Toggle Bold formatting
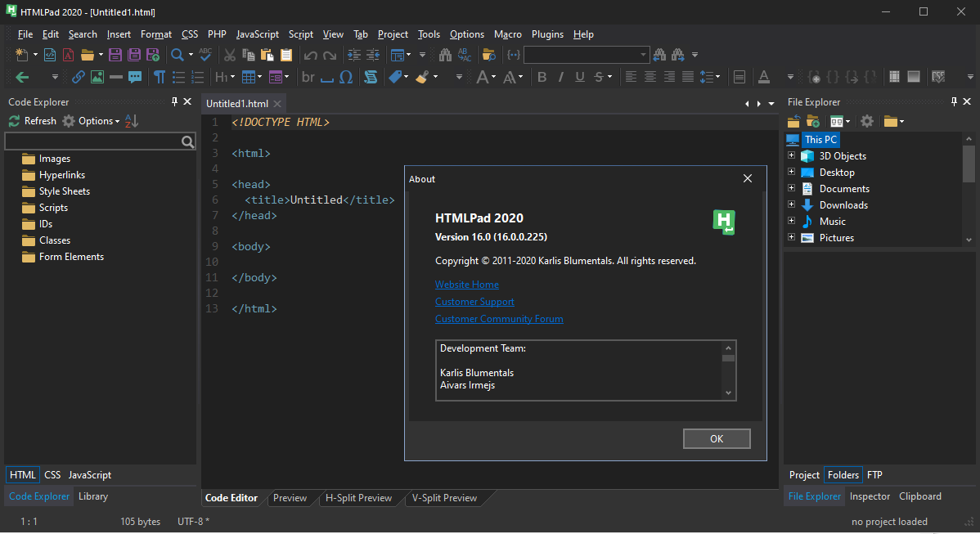The height and width of the screenshot is (534, 980). pyautogui.click(x=542, y=77)
